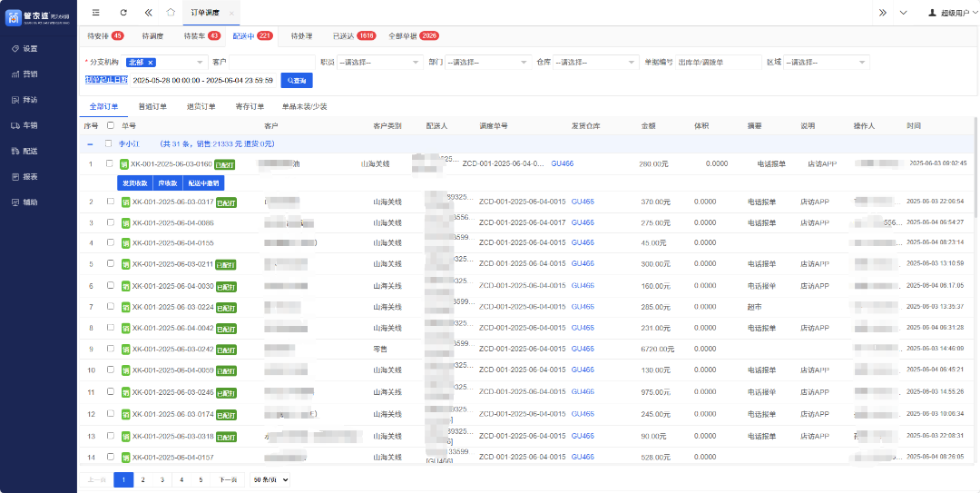The height and width of the screenshot is (493, 980).
Task: Click the double left arrow tab scroll icon
Action: tap(149, 13)
